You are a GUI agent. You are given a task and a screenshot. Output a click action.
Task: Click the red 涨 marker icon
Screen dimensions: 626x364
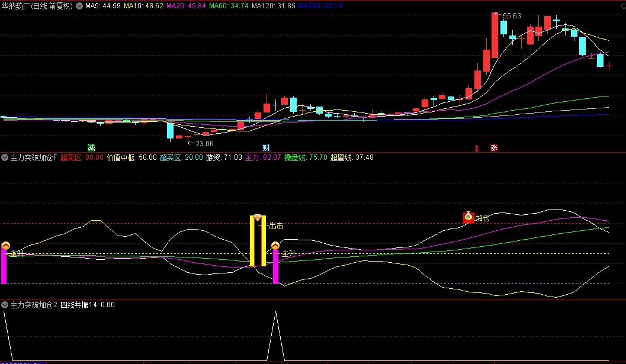[493, 148]
